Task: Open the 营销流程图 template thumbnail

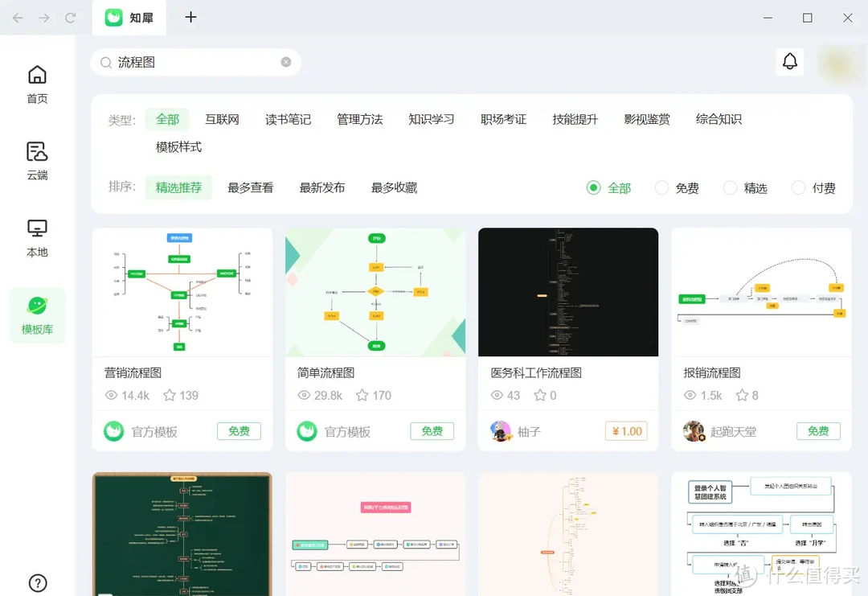Action: (x=182, y=292)
